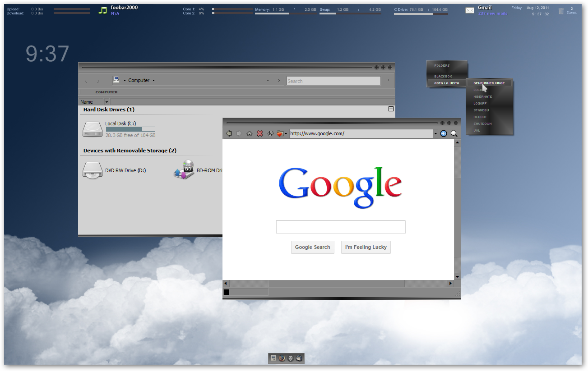Choose LOGOFF from the power submenu
The height and width of the screenshot is (371, 588).
480,103
